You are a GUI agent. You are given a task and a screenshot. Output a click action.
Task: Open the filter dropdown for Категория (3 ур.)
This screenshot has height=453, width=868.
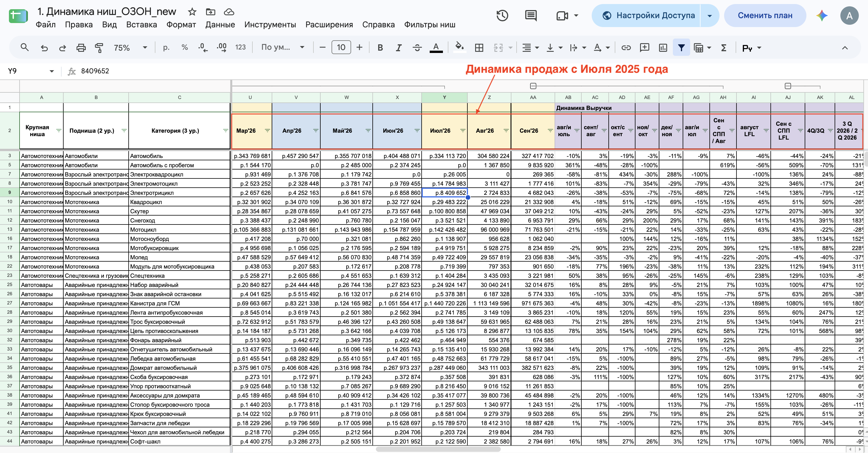click(225, 130)
